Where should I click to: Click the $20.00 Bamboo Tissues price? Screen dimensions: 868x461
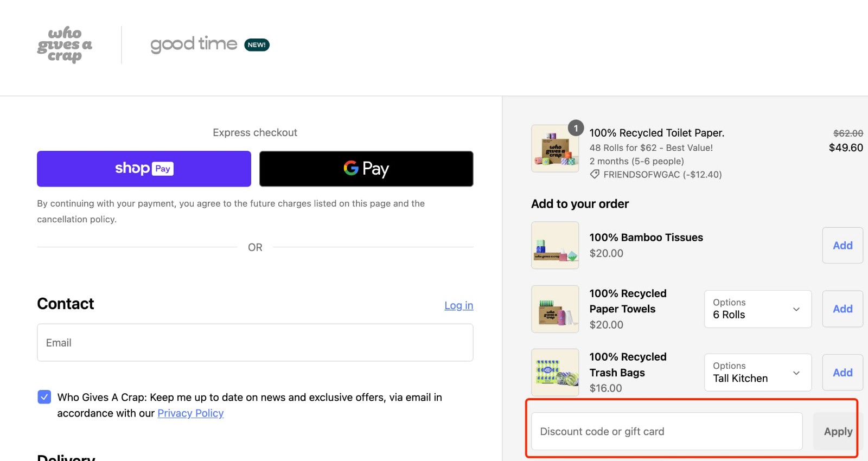pyautogui.click(x=607, y=253)
